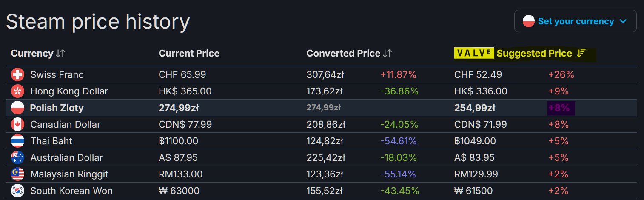Select the Hong Kong Dollar row name
Viewport: 644px width, 200px height.
(x=69, y=91)
